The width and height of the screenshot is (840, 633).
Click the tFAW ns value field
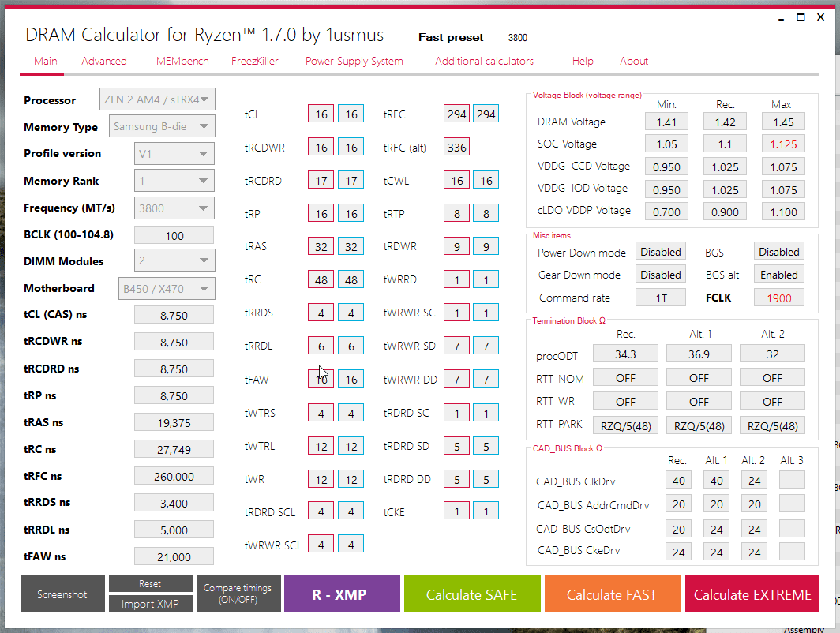point(174,556)
